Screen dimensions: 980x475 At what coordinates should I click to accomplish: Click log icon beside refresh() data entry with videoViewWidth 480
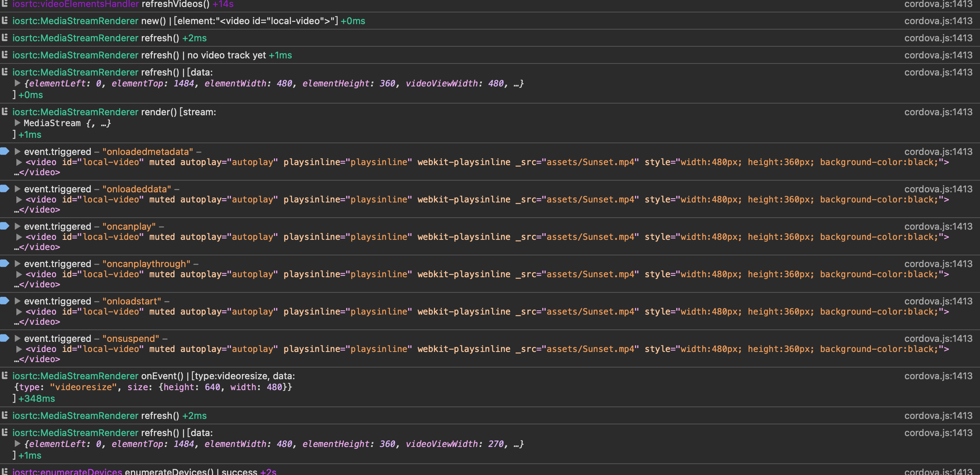5,72
